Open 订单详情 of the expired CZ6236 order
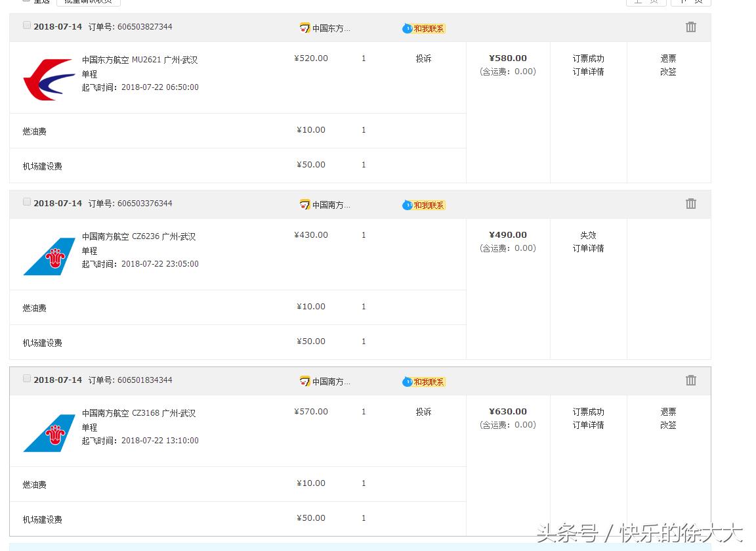Viewport: 756px width, 551px height. pos(588,248)
